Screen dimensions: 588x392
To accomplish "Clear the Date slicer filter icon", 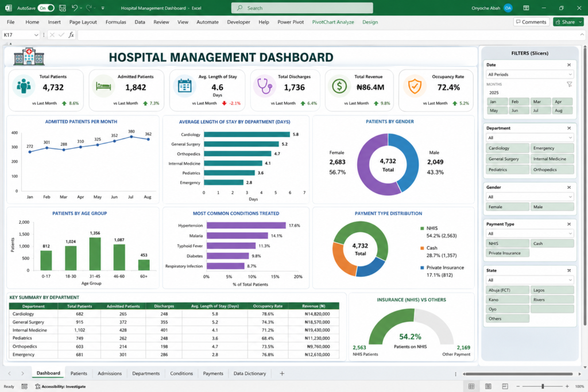I will (569, 65).
